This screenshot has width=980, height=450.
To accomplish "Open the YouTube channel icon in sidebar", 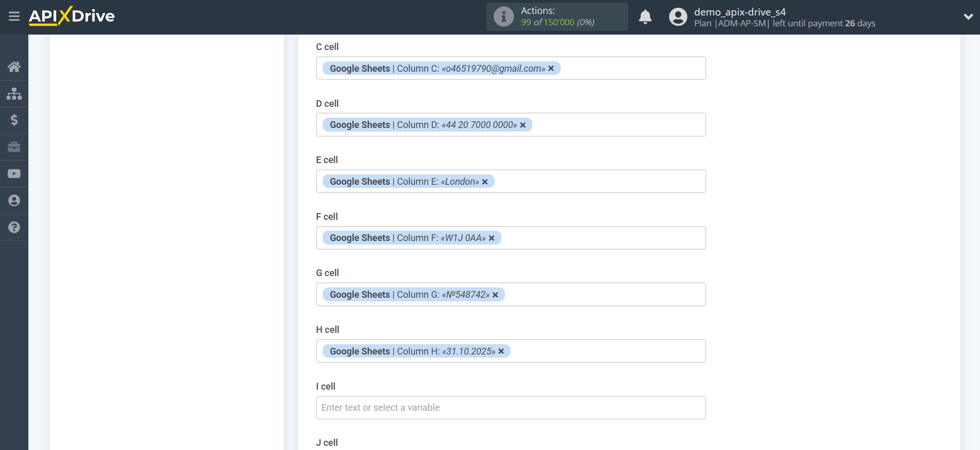I will pos(14,174).
